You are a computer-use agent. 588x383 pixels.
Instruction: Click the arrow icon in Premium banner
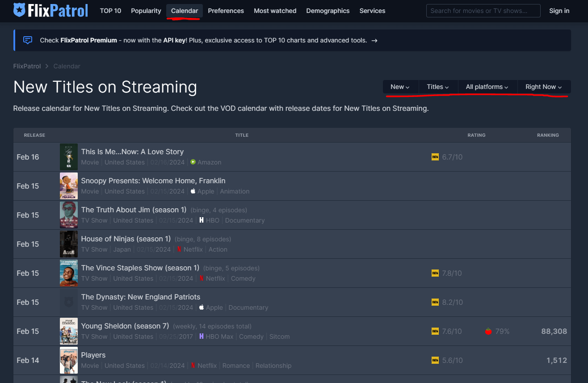point(374,40)
